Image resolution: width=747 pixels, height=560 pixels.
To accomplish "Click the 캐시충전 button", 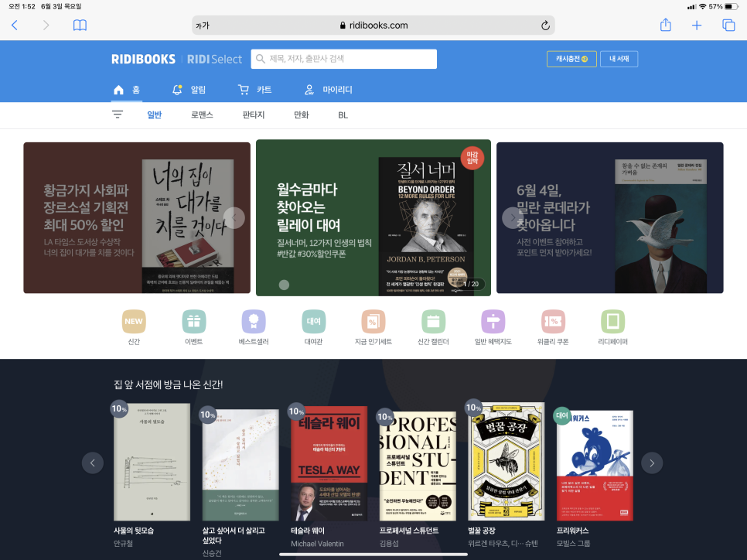I will [x=571, y=59].
